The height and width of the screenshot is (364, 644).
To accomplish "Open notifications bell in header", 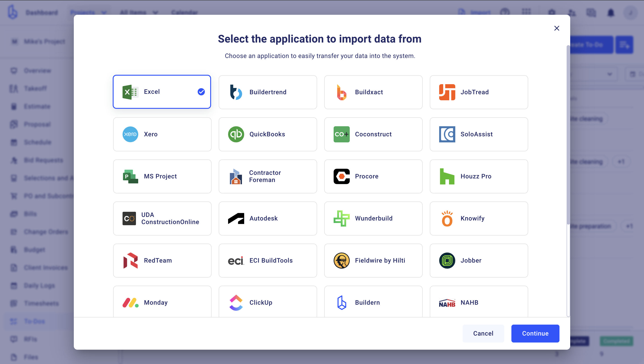I will point(610,13).
